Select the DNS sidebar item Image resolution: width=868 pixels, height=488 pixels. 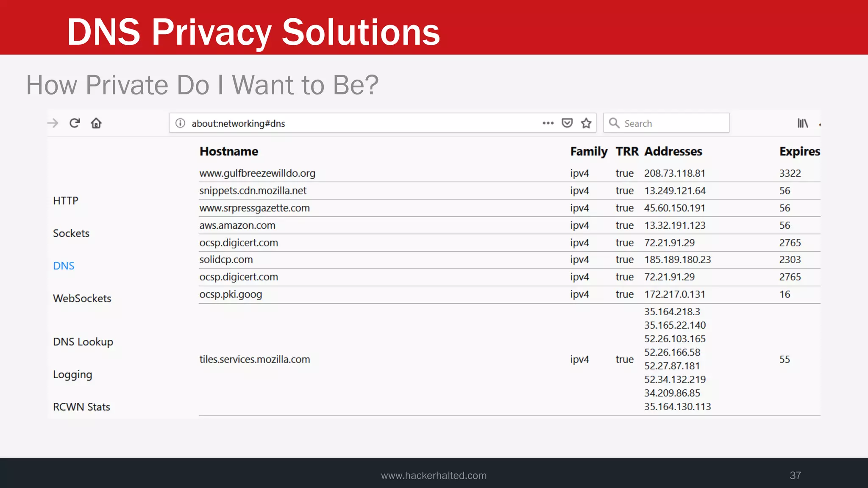click(64, 266)
